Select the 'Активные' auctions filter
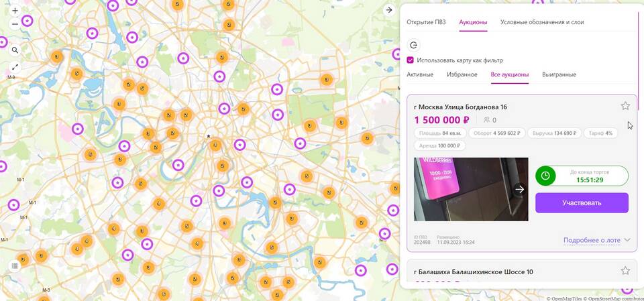The image size is (644, 301). 420,74
